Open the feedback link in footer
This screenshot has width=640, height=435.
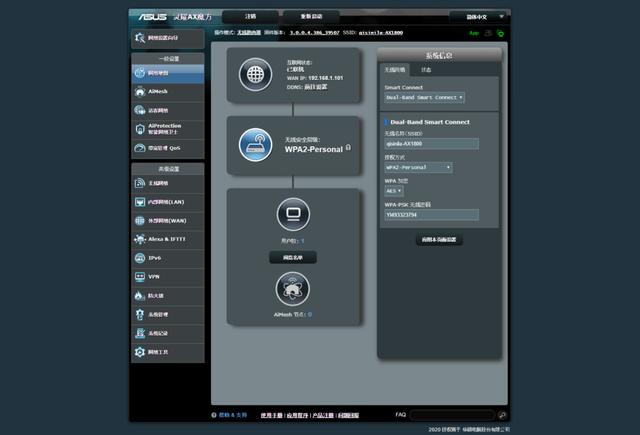tap(349, 415)
